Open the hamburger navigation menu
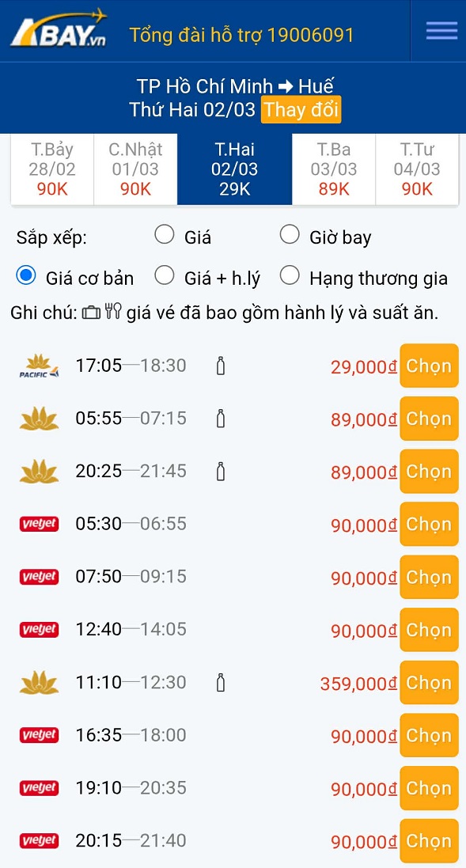This screenshot has height=868, width=466. [x=441, y=30]
